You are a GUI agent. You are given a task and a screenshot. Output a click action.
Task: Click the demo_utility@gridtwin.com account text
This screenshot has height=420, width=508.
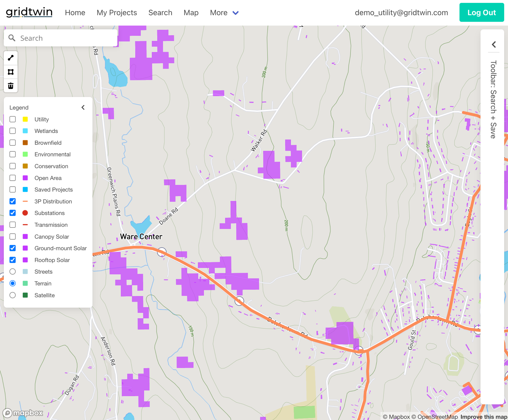pyautogui.click(x=401, y=13)
